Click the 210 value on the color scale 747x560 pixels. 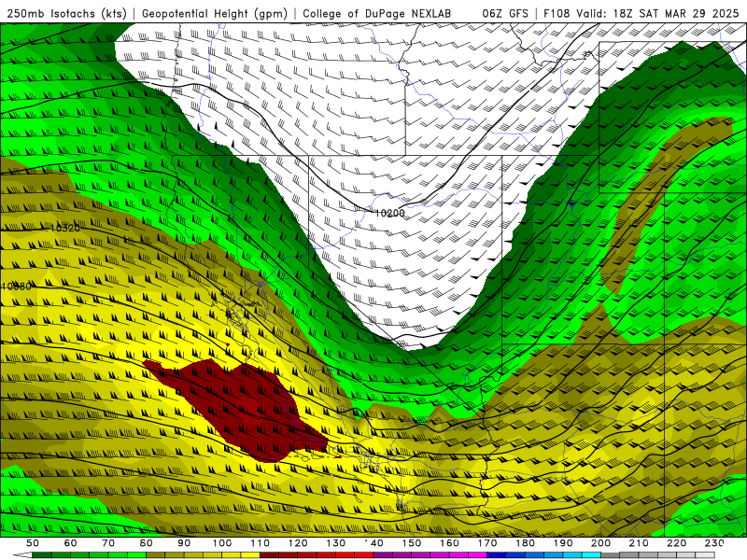[x=640, y=543]
